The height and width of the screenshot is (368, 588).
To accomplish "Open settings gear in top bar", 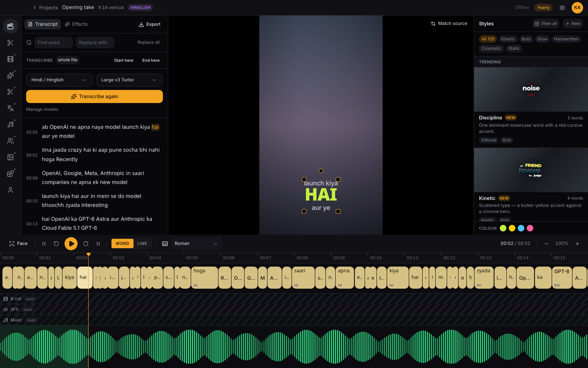I will [x=562, y=8].
